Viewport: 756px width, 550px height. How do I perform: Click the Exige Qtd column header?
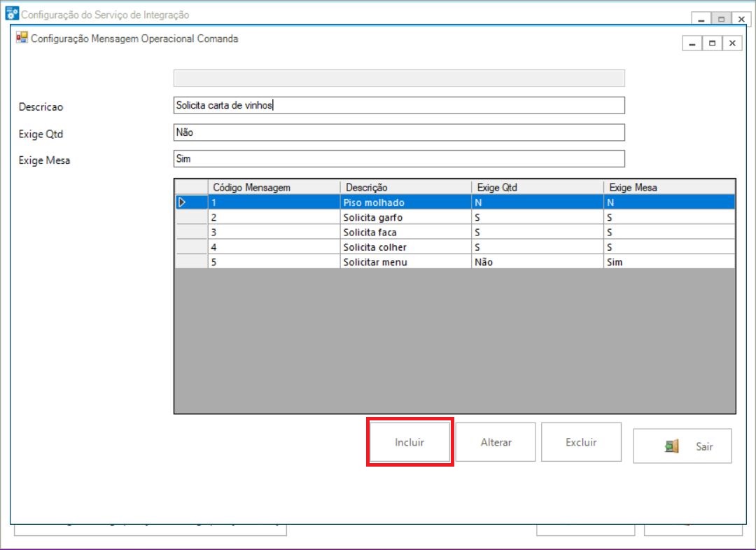(x=537, y=187)
